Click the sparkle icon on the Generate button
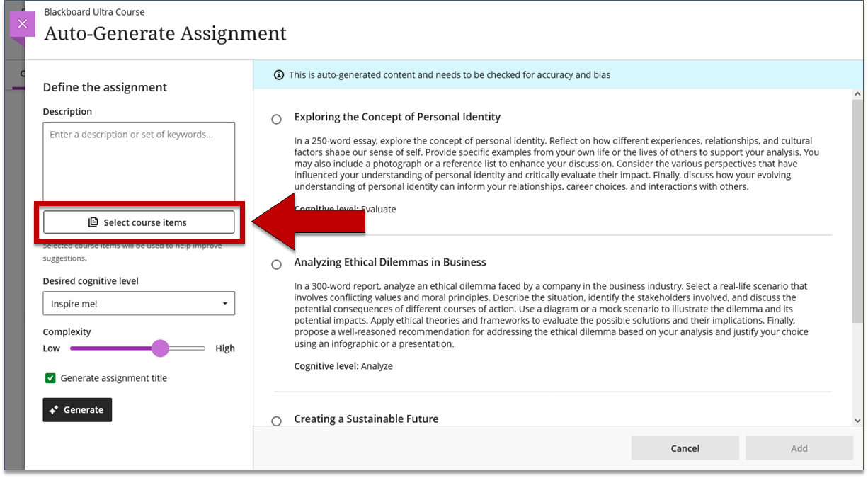The height and width of the screenshot is (478, 868). (54, 410)
